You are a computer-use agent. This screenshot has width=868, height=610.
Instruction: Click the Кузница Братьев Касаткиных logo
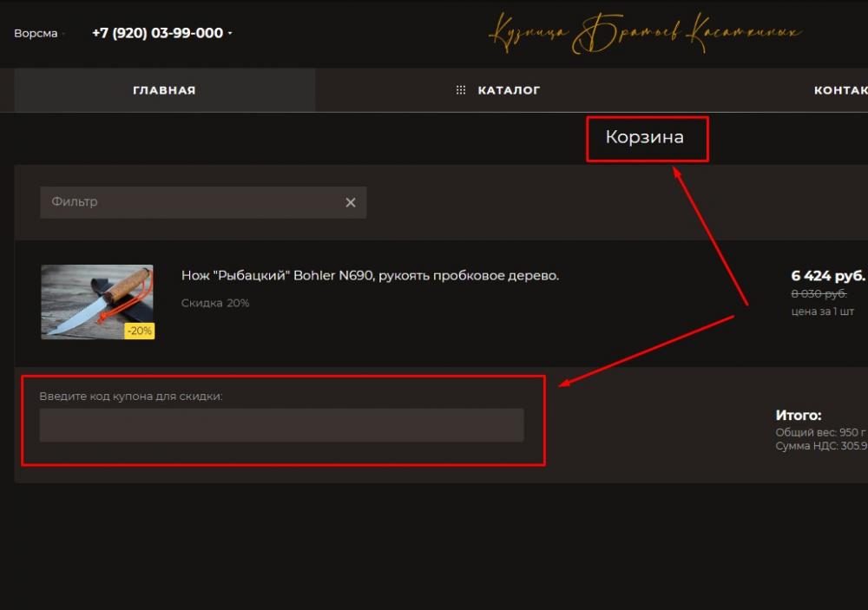645,33
